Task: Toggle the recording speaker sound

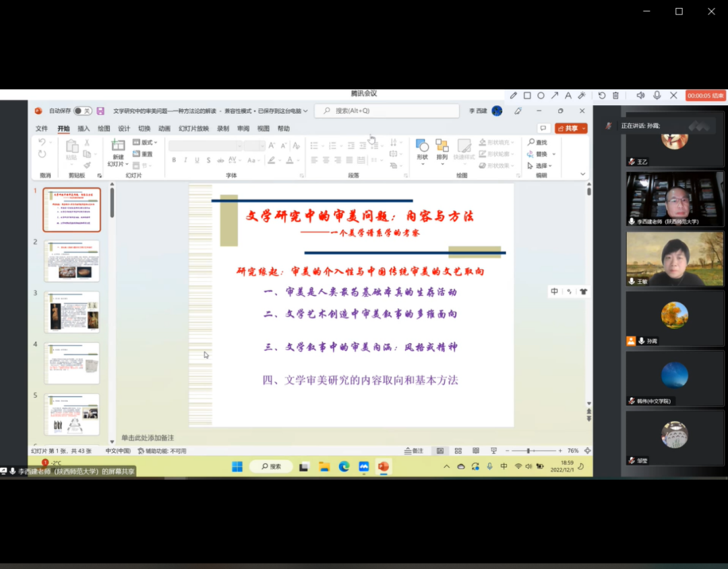Action: coord(640,96)
